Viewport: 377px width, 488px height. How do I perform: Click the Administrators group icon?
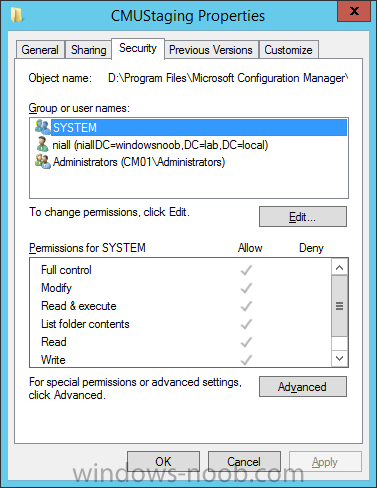point(43,161)
